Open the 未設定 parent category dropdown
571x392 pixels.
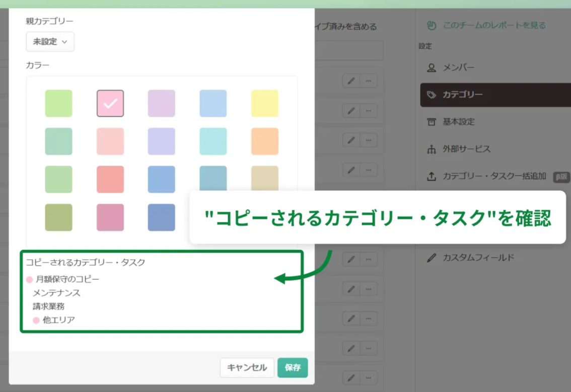(50, 42)
